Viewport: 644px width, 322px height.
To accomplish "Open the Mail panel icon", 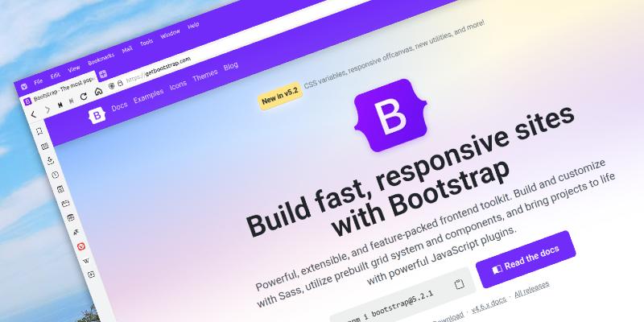I will click(71, 217).
